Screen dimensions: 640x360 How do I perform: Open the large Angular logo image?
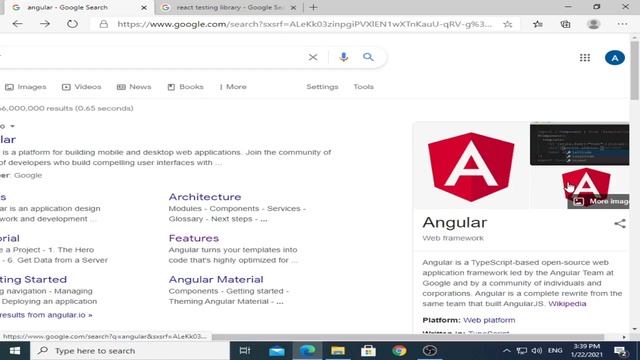(471, 167)
